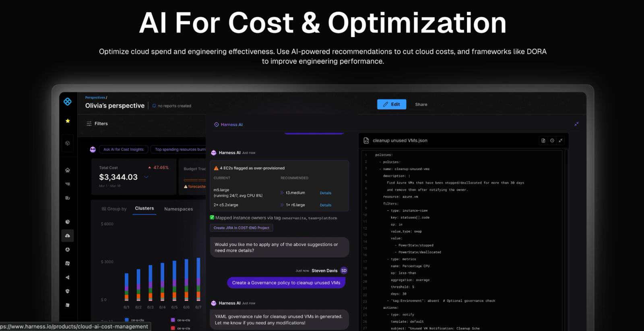The height and width of the screenshot is (331, 644).
Task: Expand the Total Cost chevron dropdown
Action: [146, 177]
